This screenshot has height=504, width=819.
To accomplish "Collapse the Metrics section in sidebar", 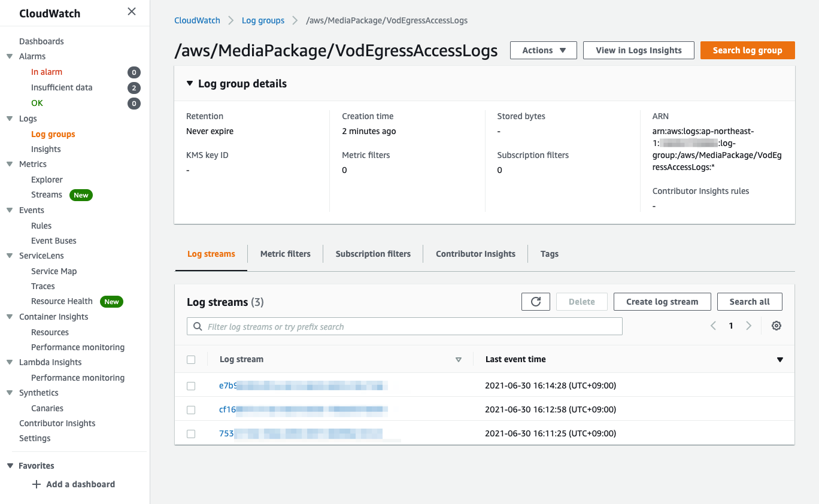I will [x=10, y=164].
